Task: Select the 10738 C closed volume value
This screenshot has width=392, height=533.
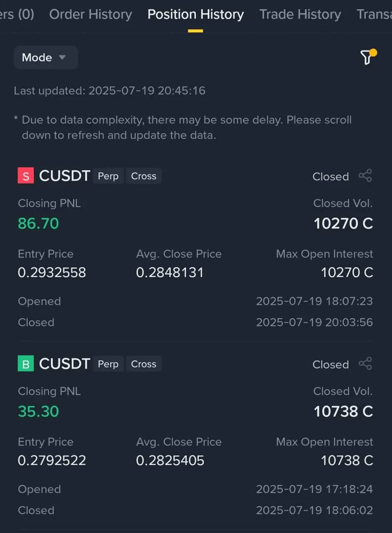Action: (x=343, y=411)
